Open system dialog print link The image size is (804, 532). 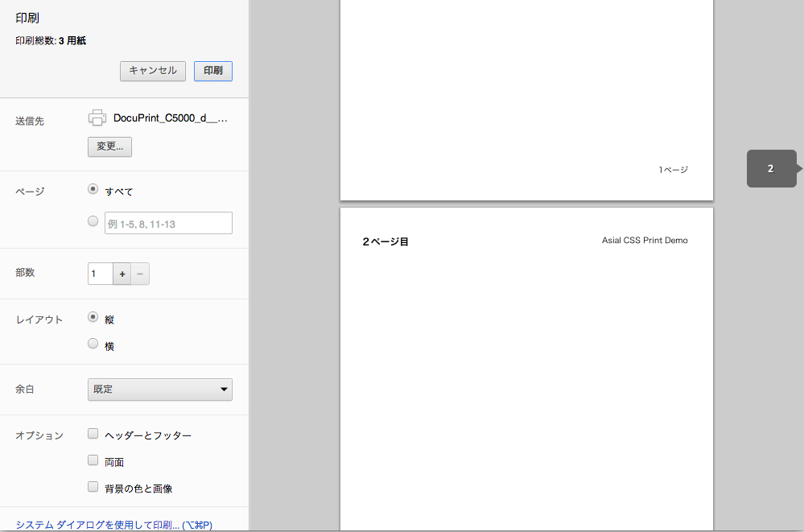(x=113, y=525)
